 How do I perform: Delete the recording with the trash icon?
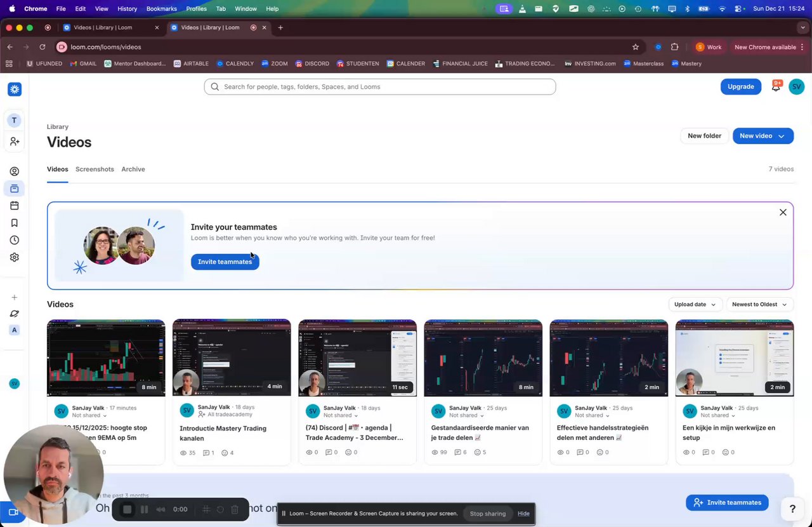(x=235, y=509)
